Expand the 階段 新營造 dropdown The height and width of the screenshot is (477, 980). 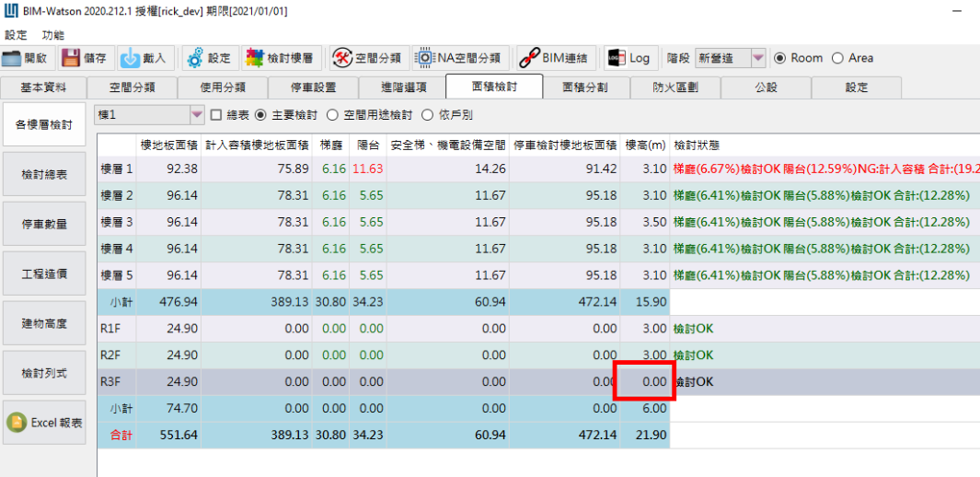click(757, 58)
